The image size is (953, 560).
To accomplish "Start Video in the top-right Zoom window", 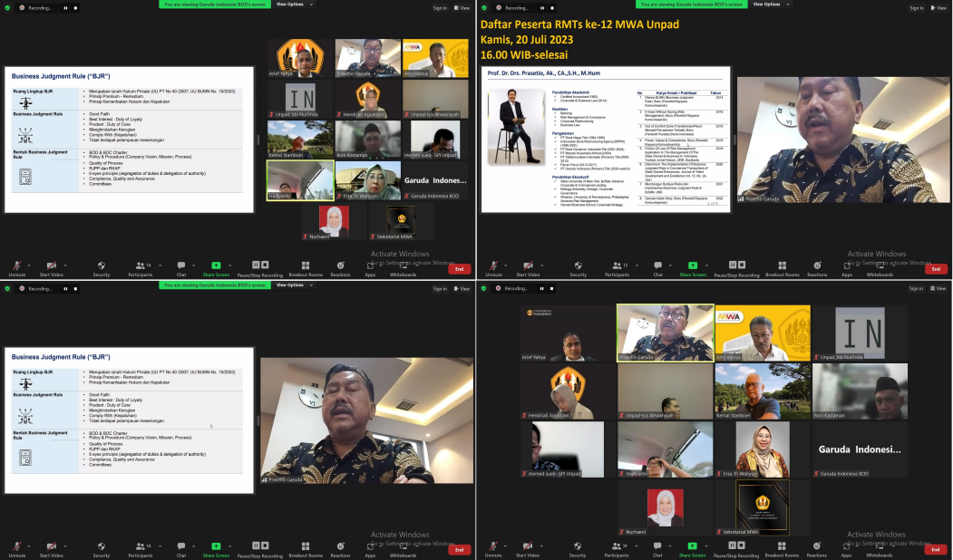I will 528,268.
